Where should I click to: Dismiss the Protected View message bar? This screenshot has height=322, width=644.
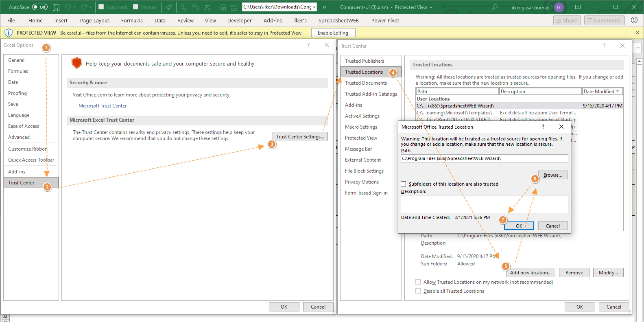coord(637,33)
